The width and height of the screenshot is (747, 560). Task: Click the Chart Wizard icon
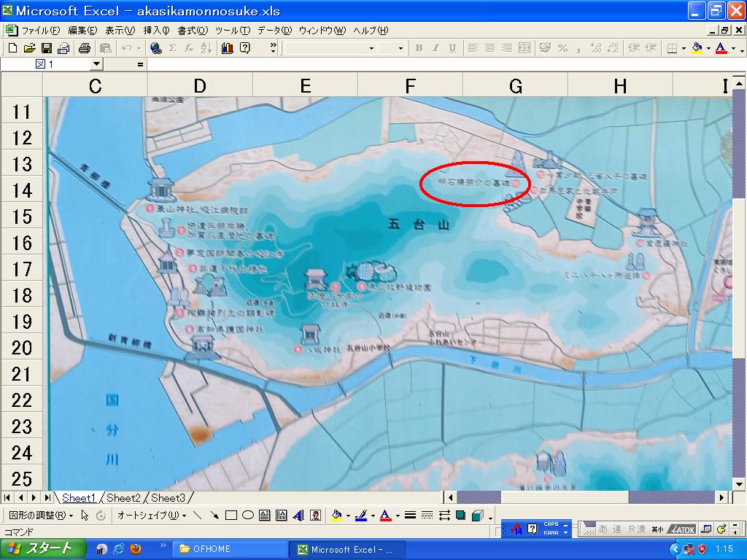(x=227, y=48)
